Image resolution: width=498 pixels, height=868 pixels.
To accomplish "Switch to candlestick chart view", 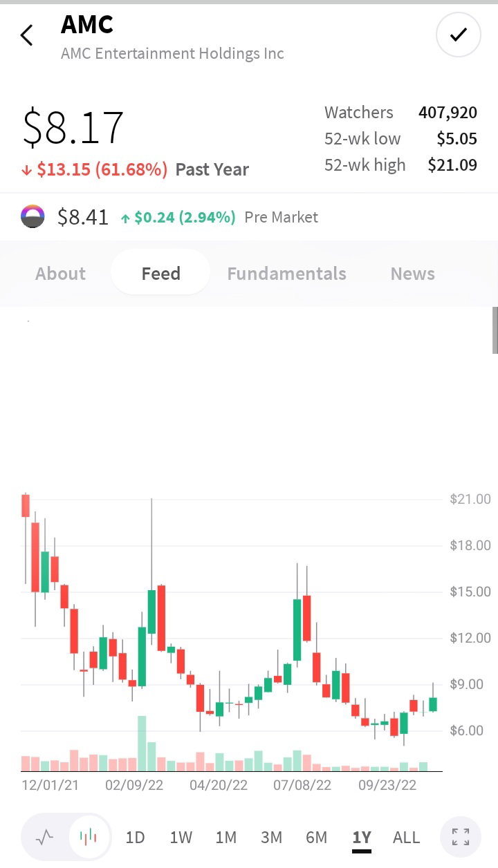I will point(89,838).
